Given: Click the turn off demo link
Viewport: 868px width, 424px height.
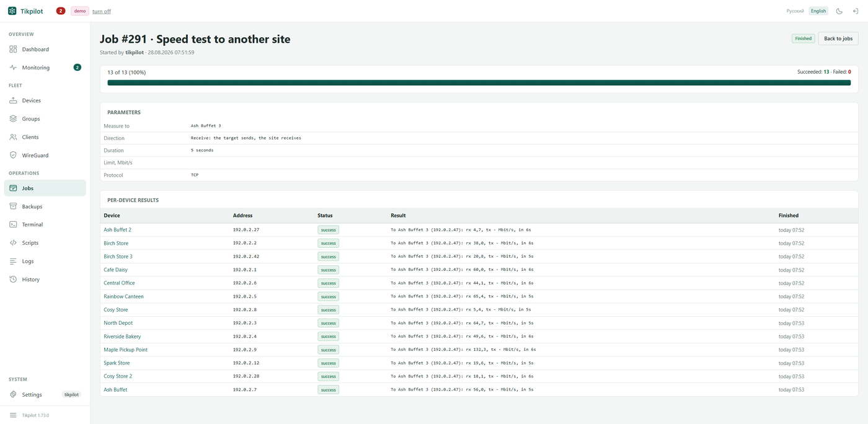Looking at the screenshot, I should 102,11.
